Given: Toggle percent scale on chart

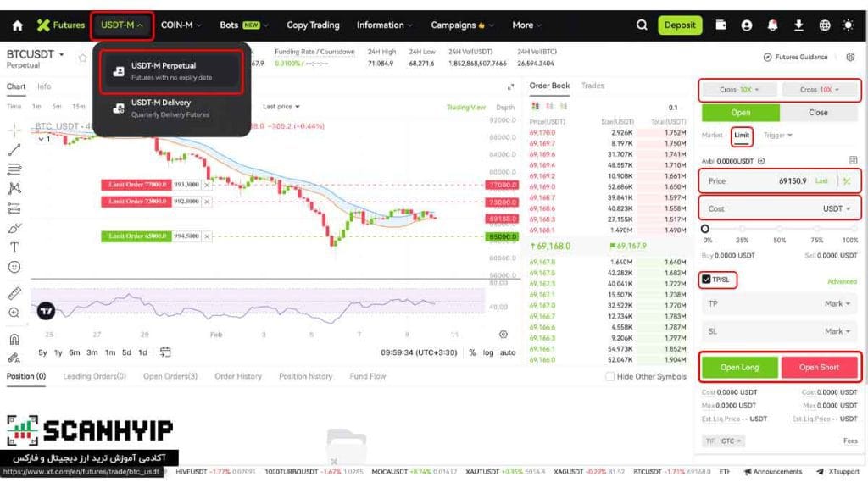Looking at the screenshot, I should [472, 352].
